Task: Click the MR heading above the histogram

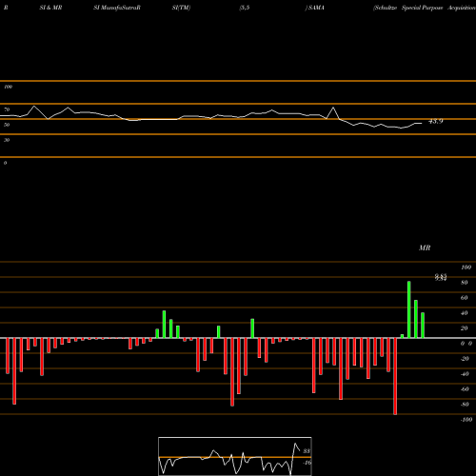Action: [x=425, y=248]
